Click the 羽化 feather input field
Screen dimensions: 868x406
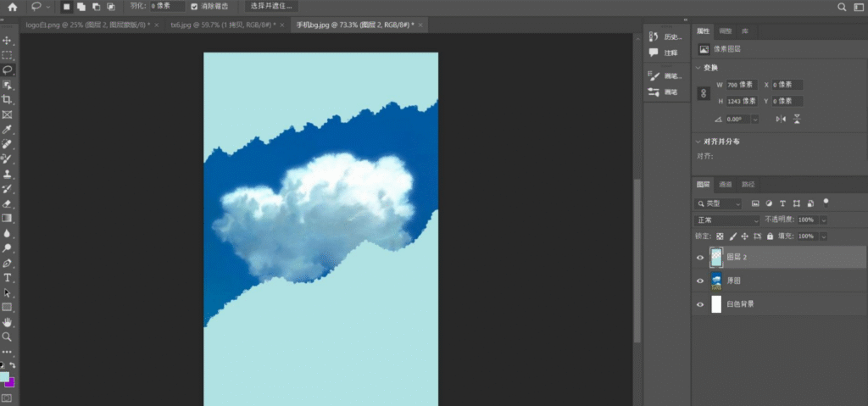click(169, 7)
